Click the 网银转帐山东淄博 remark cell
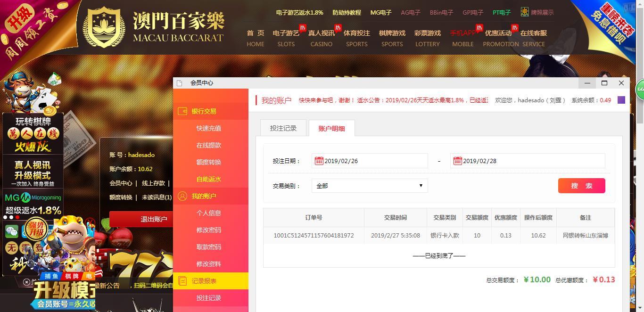This screenshot has width=644, height=312. coord(586,235)
